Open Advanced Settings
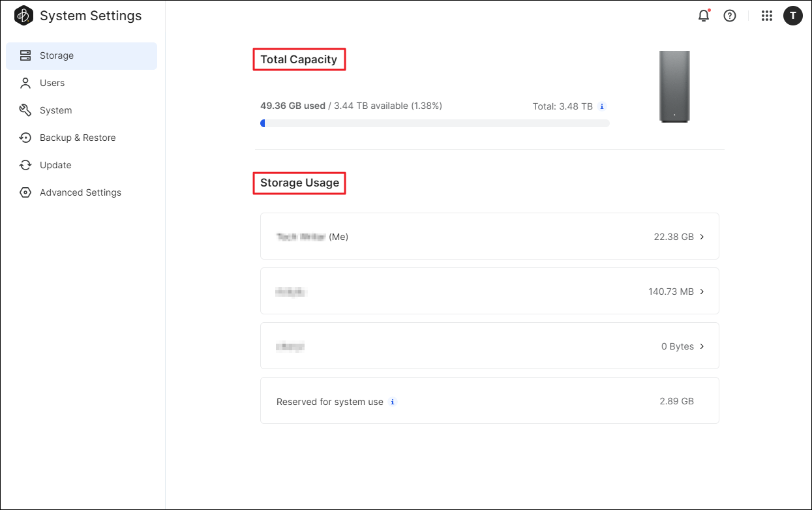 [80, 192]
